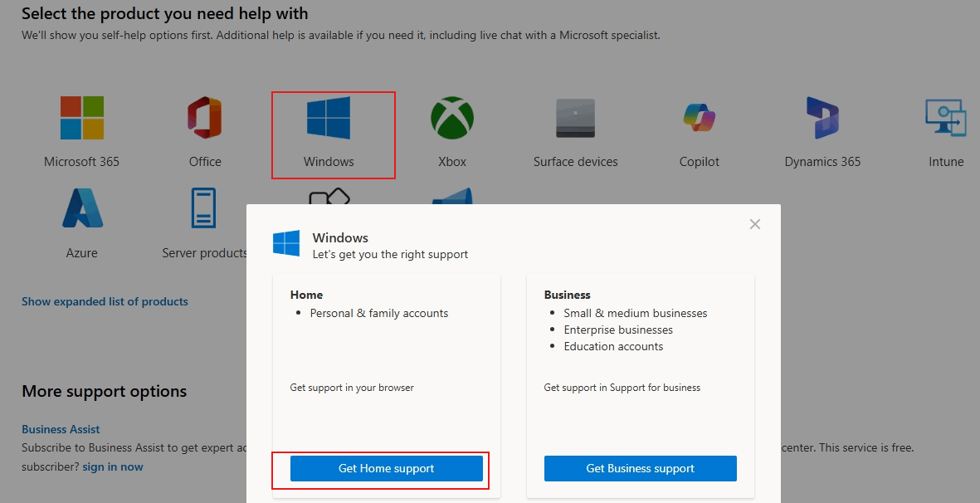Show expanded list of products

coord(105,300)
